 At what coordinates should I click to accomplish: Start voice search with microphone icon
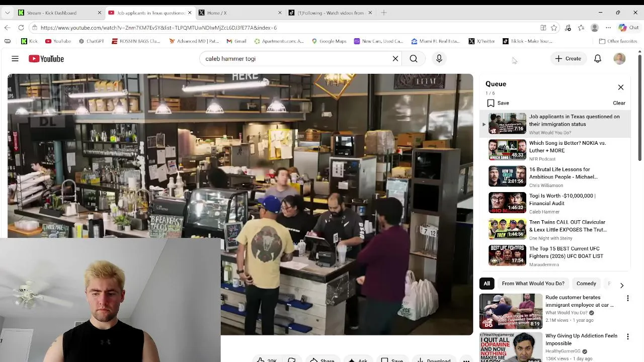[439, 59]
